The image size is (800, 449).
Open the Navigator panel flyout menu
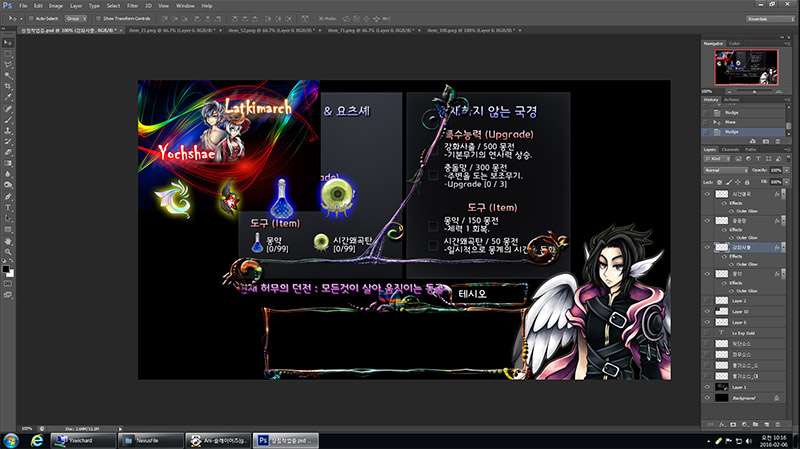[x=788, y=43]
